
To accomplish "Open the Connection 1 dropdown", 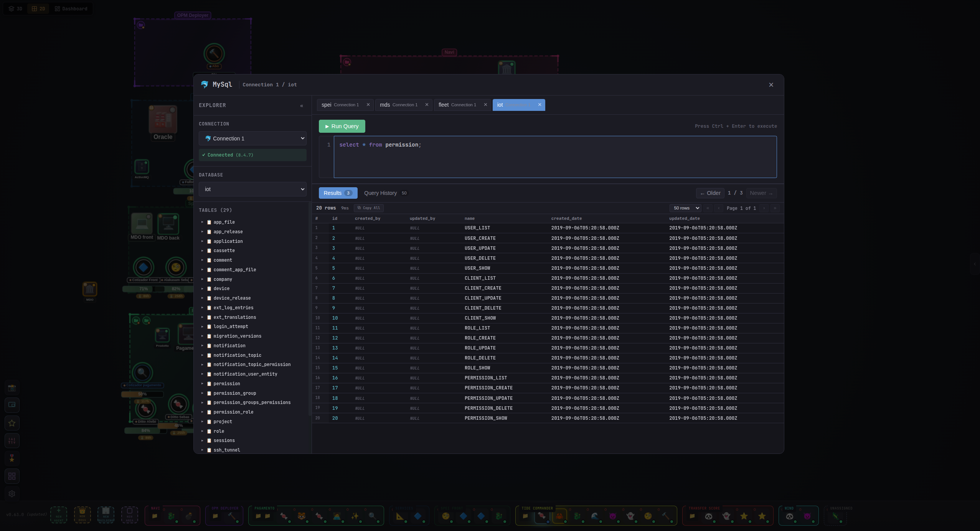I will 252,138.
